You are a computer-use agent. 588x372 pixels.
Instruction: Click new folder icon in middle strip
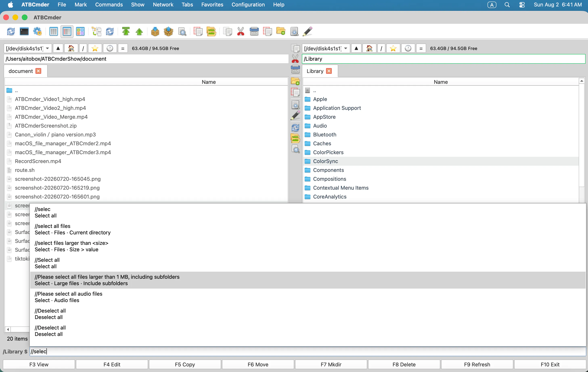(295, 81)
